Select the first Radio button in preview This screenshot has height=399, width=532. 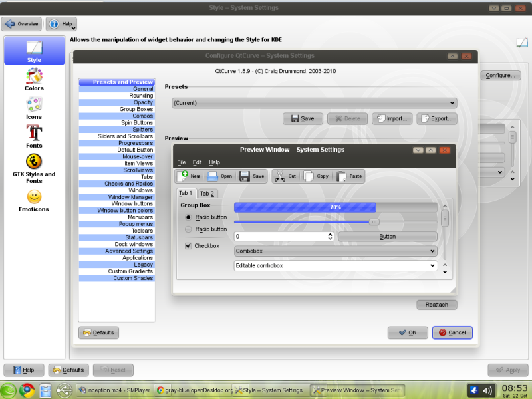[x=188, y=217]
